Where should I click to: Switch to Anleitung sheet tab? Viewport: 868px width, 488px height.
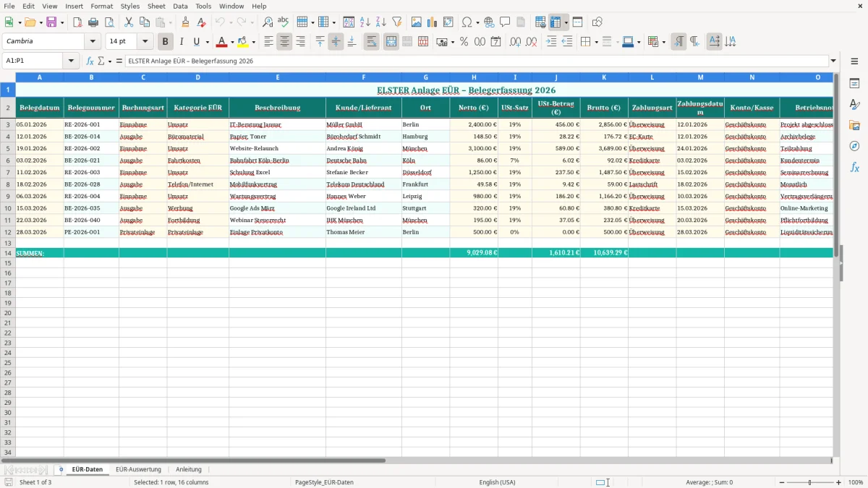189,470
